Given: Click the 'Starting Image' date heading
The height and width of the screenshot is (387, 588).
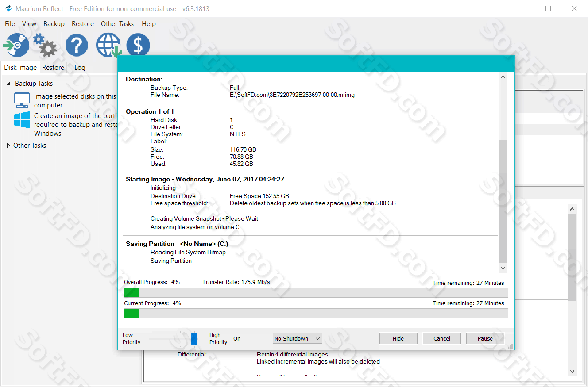Looking at the screenshot, I should point(205,179).
